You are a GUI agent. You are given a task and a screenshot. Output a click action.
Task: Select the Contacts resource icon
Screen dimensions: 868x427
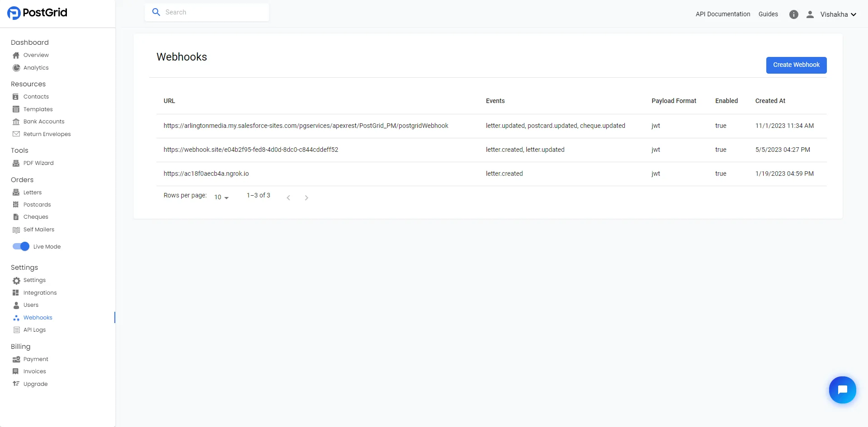click(15, 96)
